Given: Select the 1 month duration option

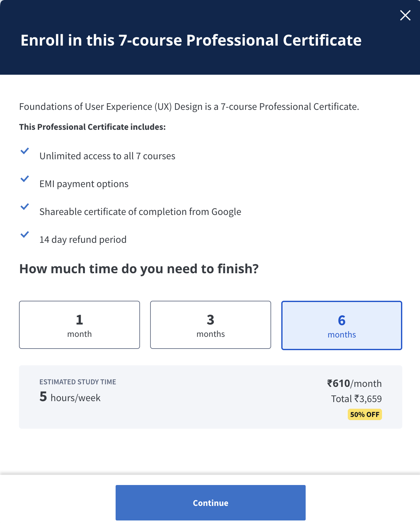Looking at the screenshot, I should tap(80, 325).
